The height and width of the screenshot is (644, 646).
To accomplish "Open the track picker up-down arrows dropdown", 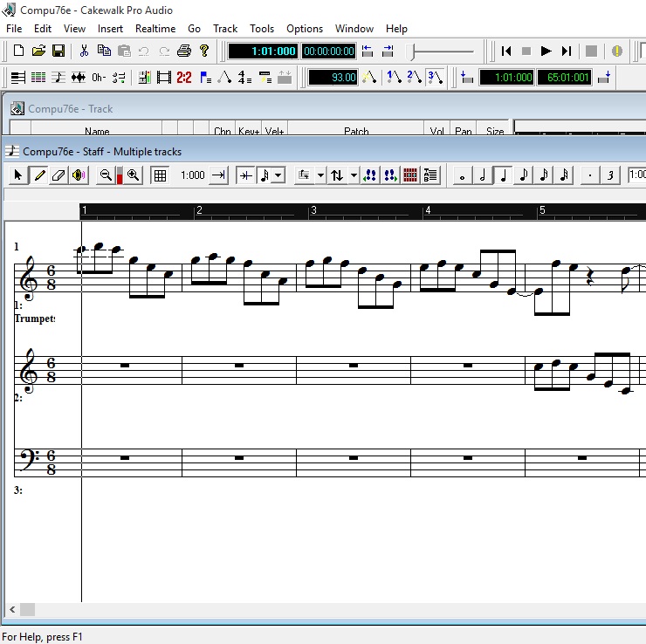I will [353, 175].
